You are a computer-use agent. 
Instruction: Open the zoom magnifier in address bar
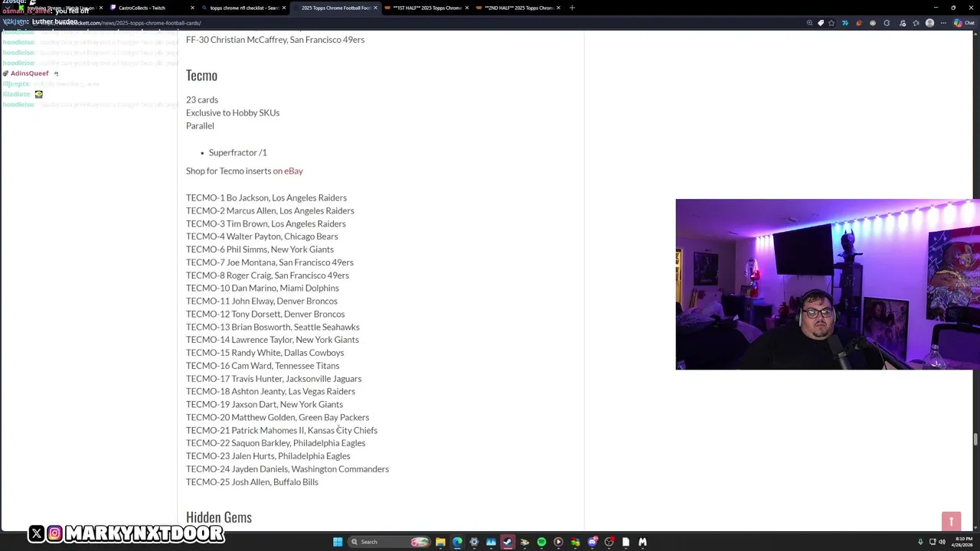click(x=809, y=23)
